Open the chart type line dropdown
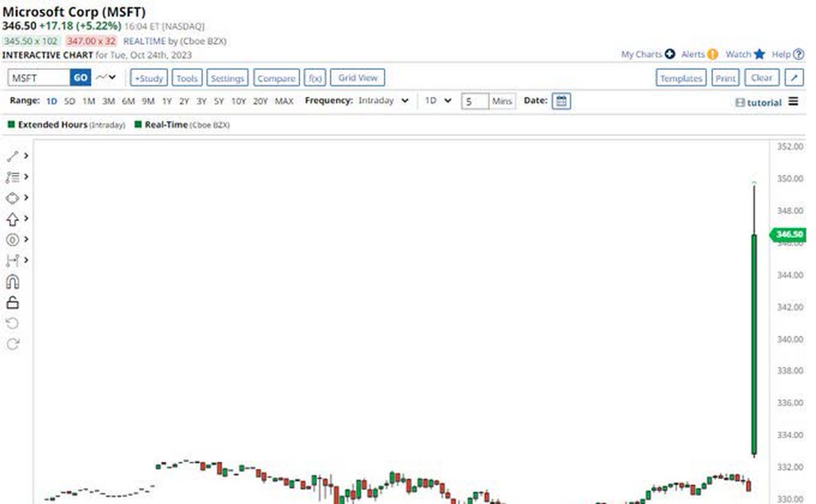The image size is (816, 504). click(x=106, y=77)
